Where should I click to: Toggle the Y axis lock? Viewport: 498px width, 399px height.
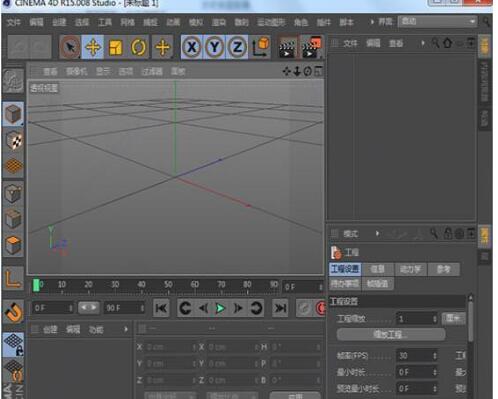tap(214, 47)
